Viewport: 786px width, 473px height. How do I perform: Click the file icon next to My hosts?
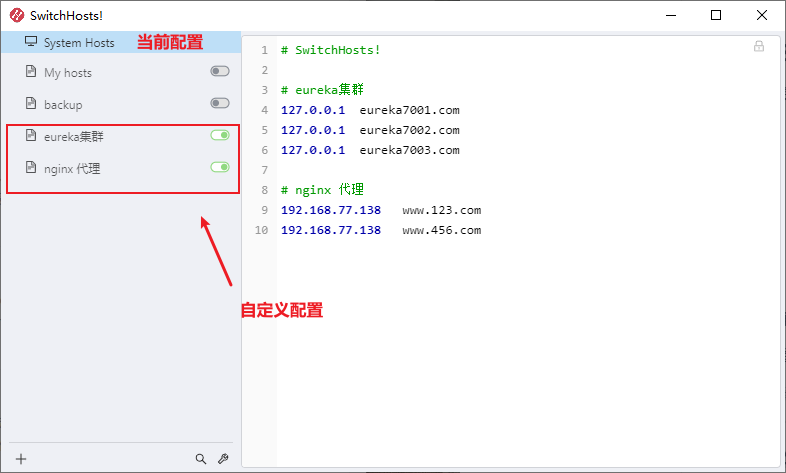coord(31,71)
